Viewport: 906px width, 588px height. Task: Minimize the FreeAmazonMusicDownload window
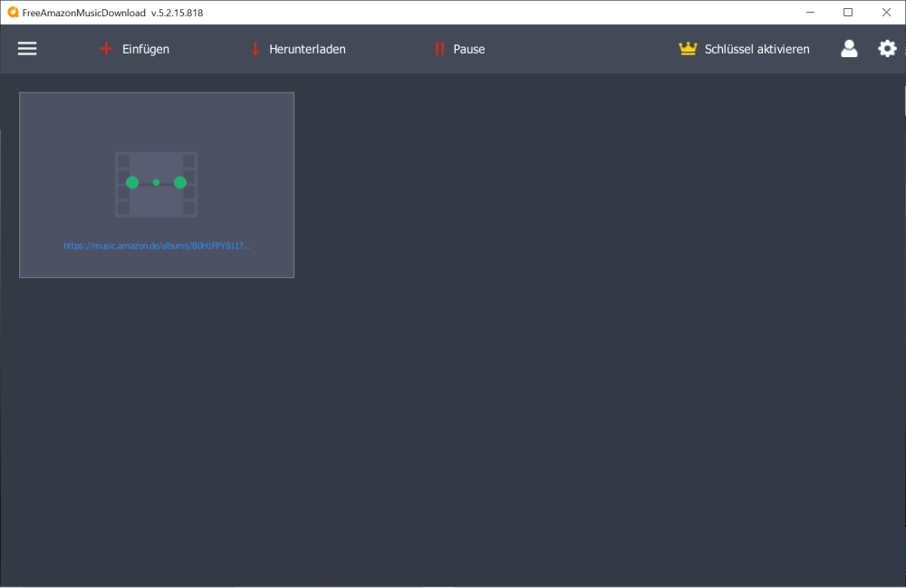[x=810, y=12]
